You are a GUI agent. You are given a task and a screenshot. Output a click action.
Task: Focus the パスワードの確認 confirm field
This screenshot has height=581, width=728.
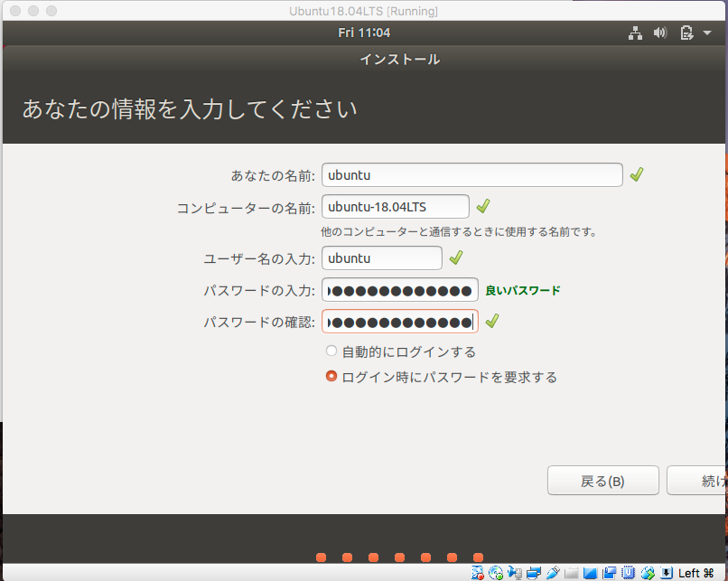pos(400,322)
